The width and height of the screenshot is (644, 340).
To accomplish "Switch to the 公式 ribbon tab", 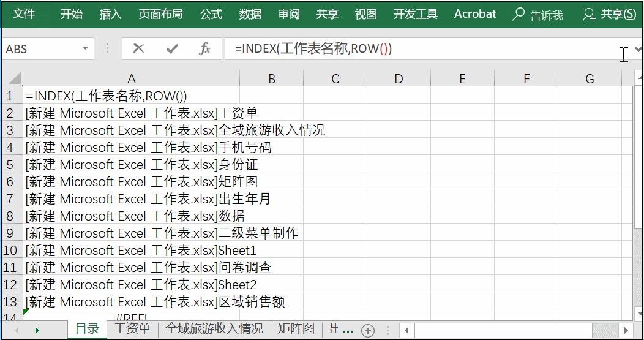I will point(211,14).
